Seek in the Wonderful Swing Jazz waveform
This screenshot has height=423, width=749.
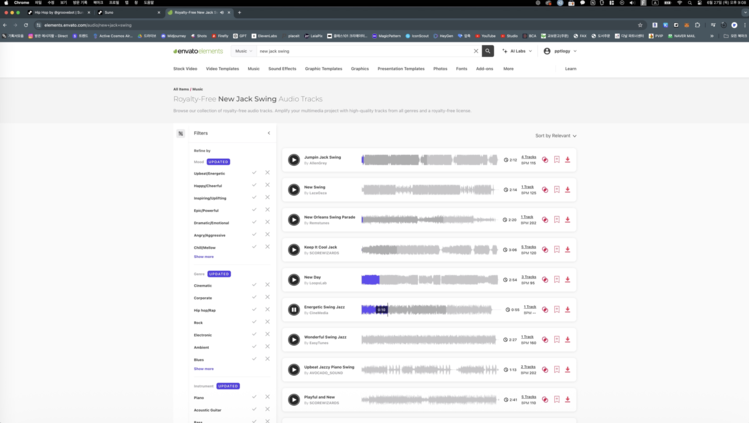pyautogui.click(x=428, y=339)
